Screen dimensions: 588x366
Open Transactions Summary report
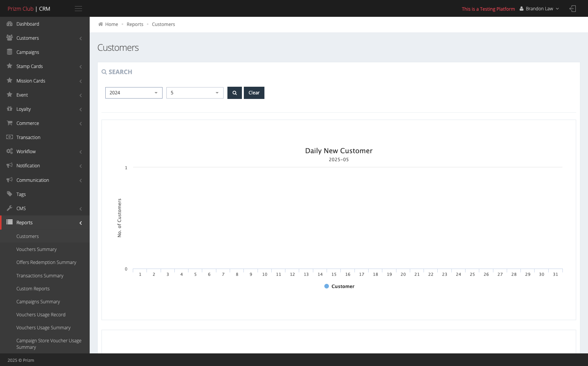[40, 276]
